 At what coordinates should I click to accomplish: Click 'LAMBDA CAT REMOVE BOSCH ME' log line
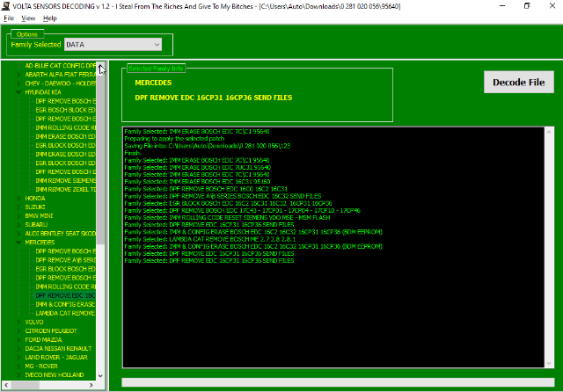pos(210,239)
